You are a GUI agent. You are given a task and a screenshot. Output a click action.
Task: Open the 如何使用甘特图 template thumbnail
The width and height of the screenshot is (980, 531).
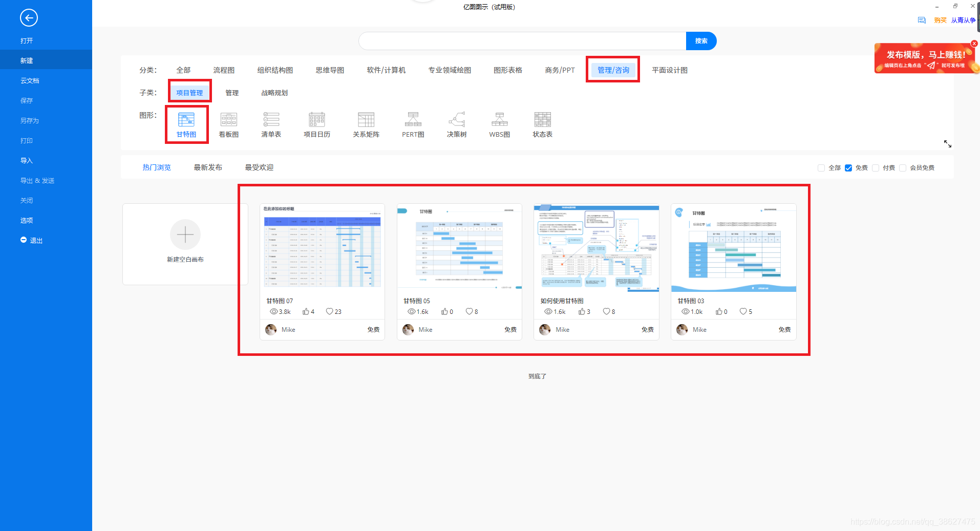pyautogui.click(x=596, y=248)
